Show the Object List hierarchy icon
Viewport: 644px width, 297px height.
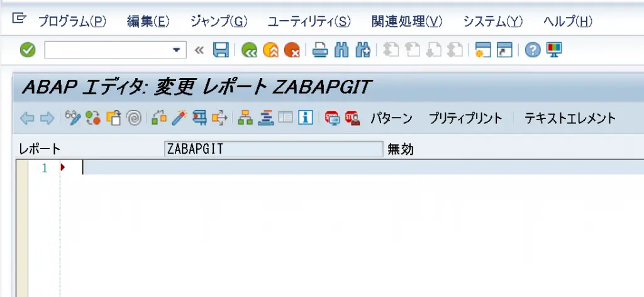245,118
